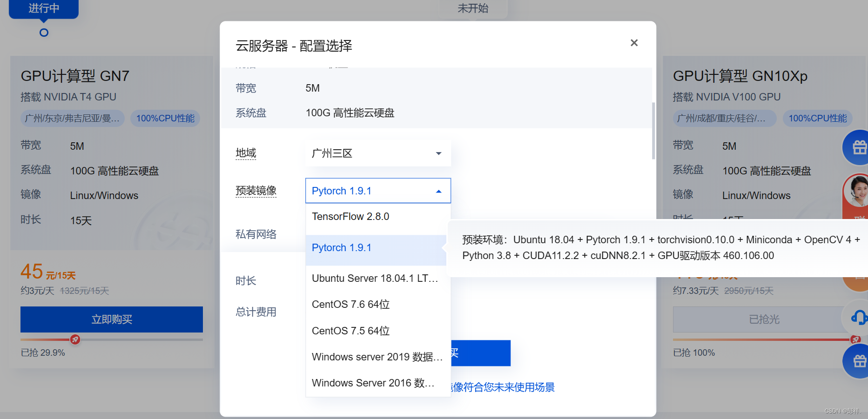Viewport: 868px width, 419px height.
Task: Click the rocket icon on GN10Xp progress bar
Action: click(855, 339)
